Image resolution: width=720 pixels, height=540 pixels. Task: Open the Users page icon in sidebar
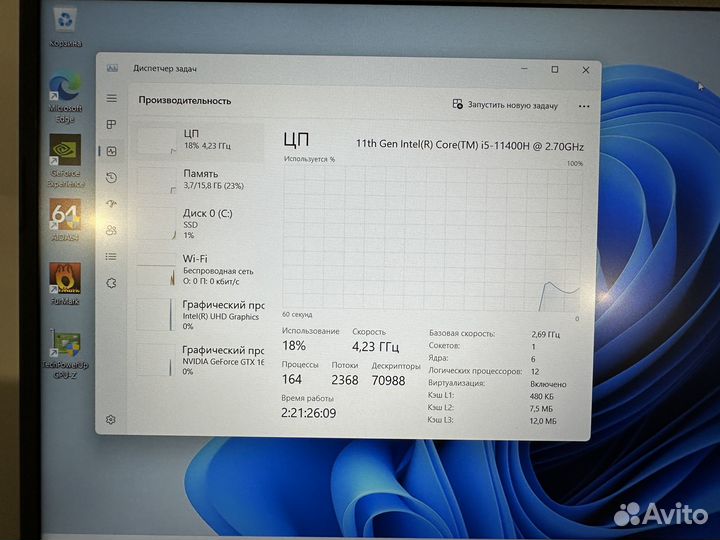click(x=112, y=230)
